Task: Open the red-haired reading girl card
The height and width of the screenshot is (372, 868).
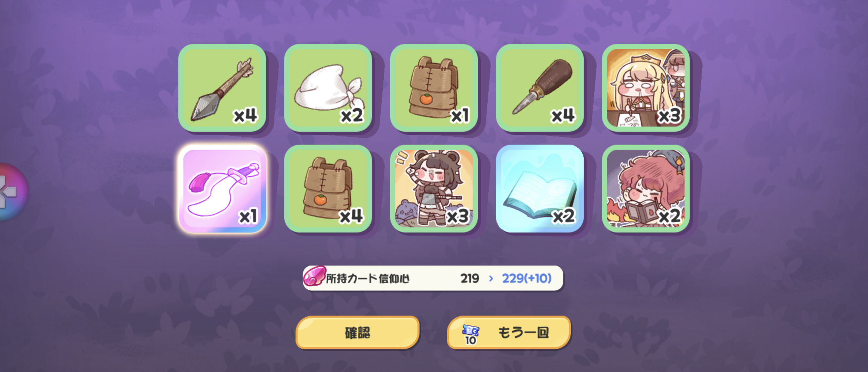Action: click(646, 189)
